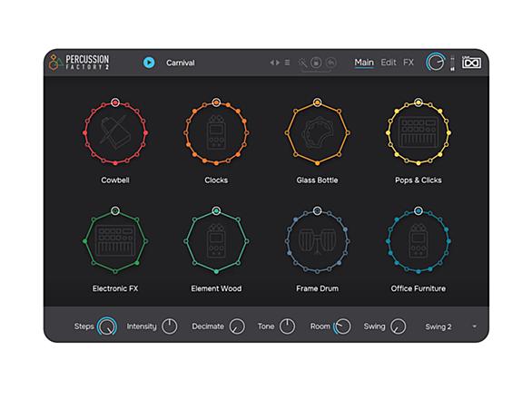Screen dimensions: 532x399
Task: Switch to the Edit tab
Action: click(x=389, y=63)
